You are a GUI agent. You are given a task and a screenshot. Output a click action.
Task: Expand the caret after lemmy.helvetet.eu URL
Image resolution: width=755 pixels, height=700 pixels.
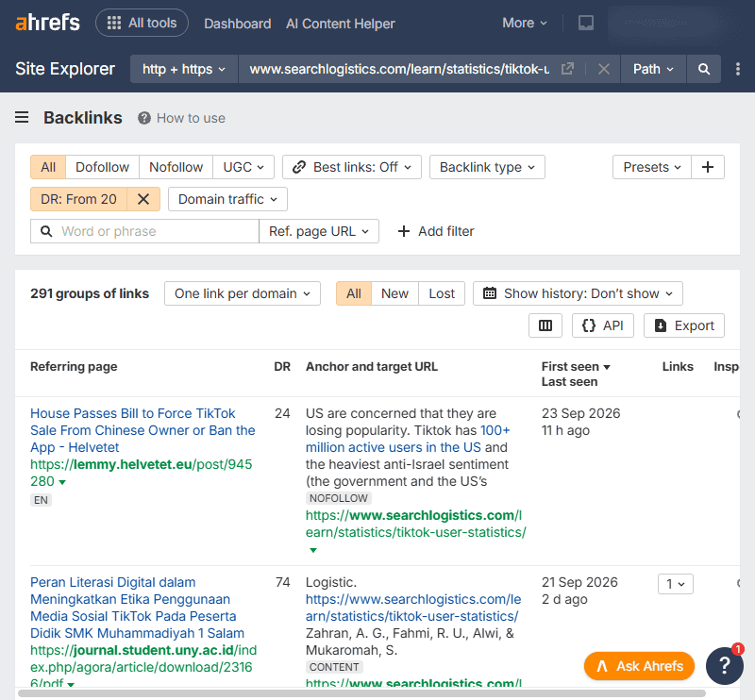pos(62,482)
